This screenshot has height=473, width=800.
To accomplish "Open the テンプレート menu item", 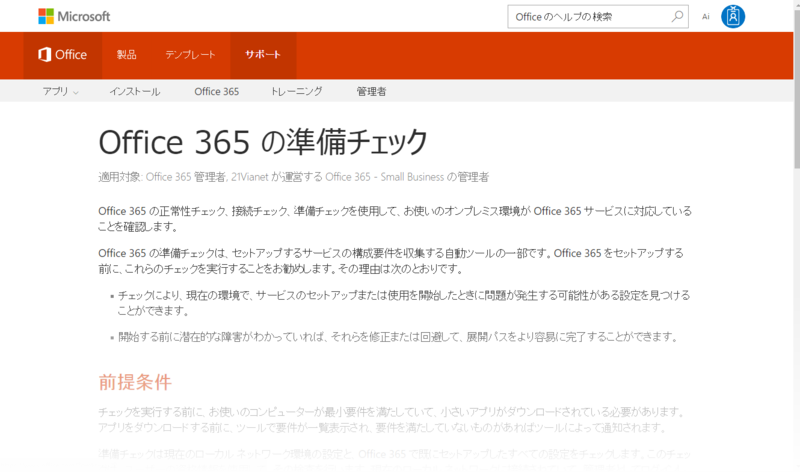I will coord(190,55).
